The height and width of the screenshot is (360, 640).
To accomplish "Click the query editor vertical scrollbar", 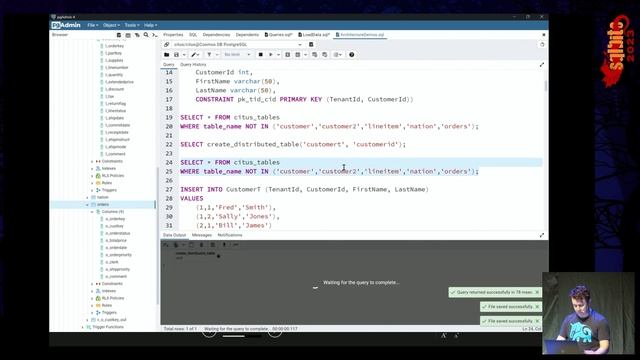I will (545, 86).
